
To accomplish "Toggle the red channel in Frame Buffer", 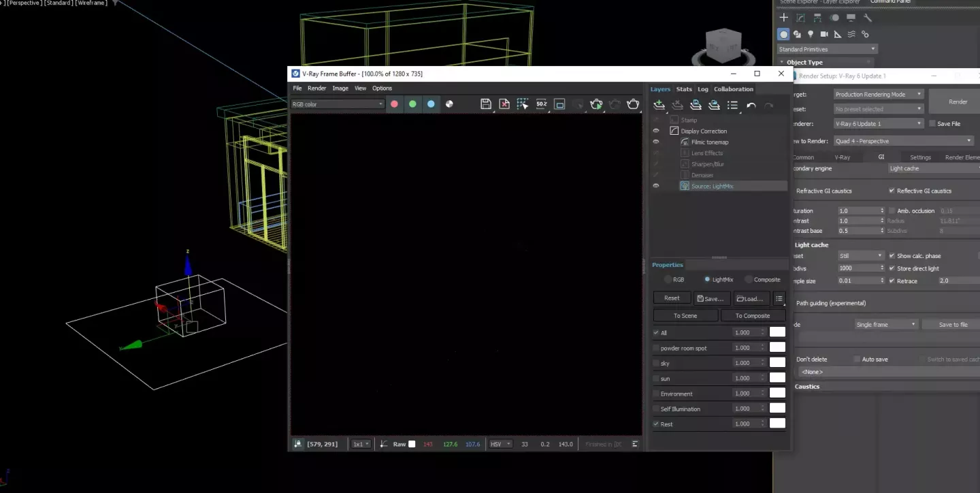I will (x=394, y=104).
